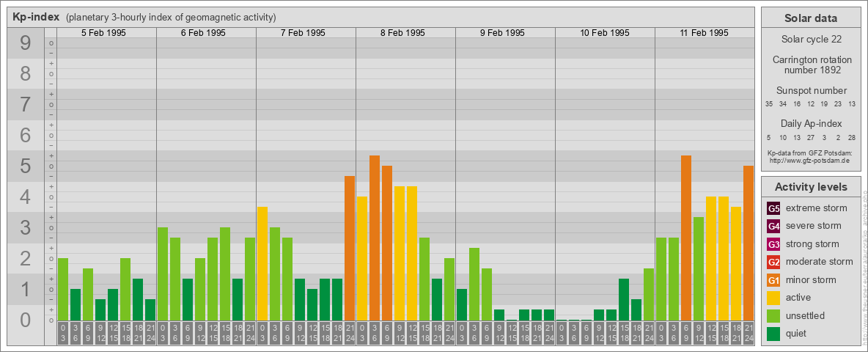The width and height of the screenshot is (868, 352).
Task: Click the G1 minor storm badge
Action: (x=773, y=280)
